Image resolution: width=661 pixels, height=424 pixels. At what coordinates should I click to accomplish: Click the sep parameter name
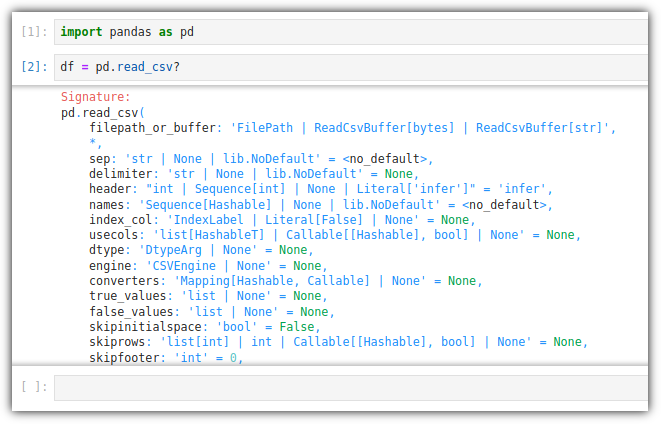click(x=99, y=159)
